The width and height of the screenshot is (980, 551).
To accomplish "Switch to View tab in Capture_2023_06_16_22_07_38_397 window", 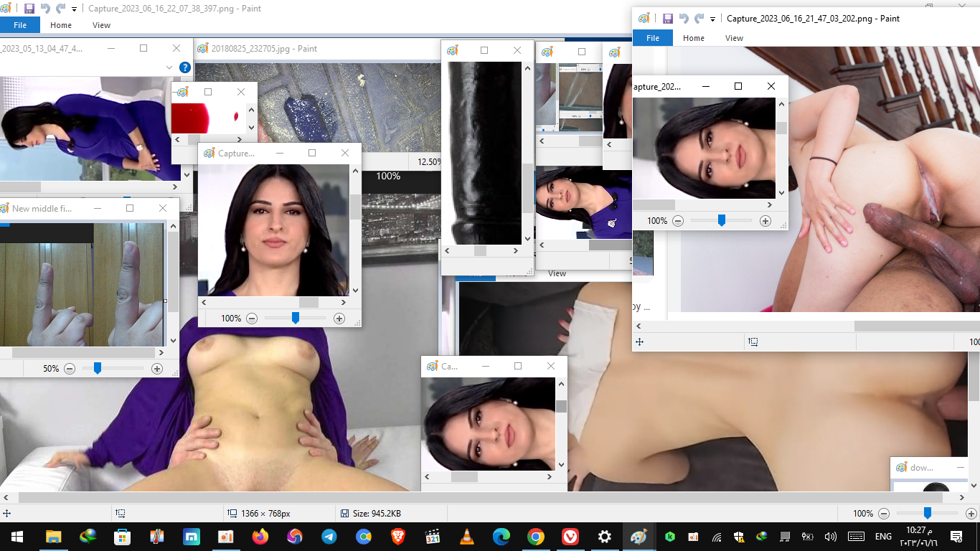I will [x=101, y=25].
